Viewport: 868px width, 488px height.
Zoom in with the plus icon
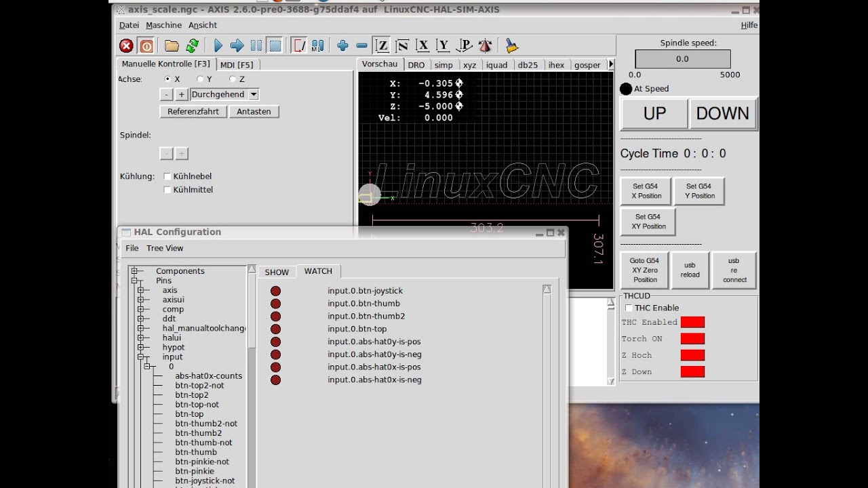coord(342,46)
